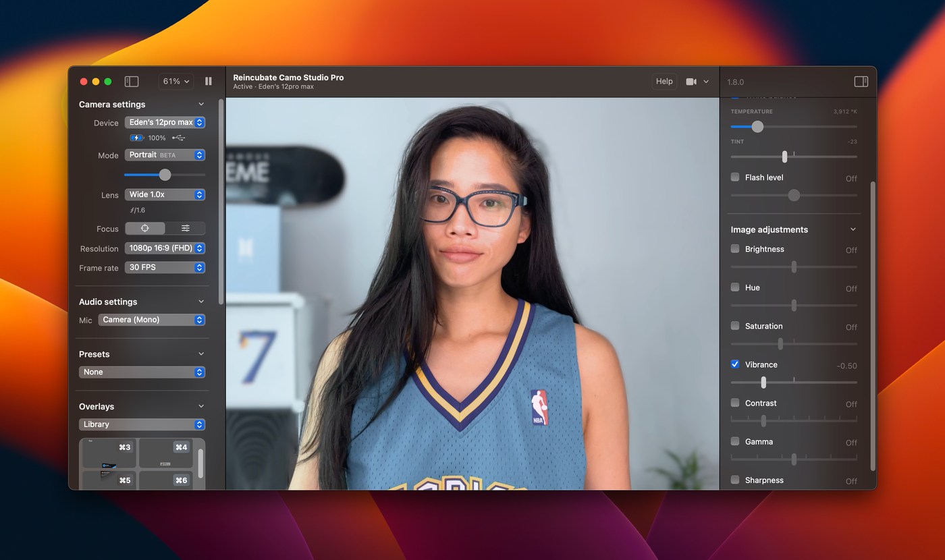
Task: Click the Temperature slider handle
Action: pyautogui.click(x=757, y=127)
